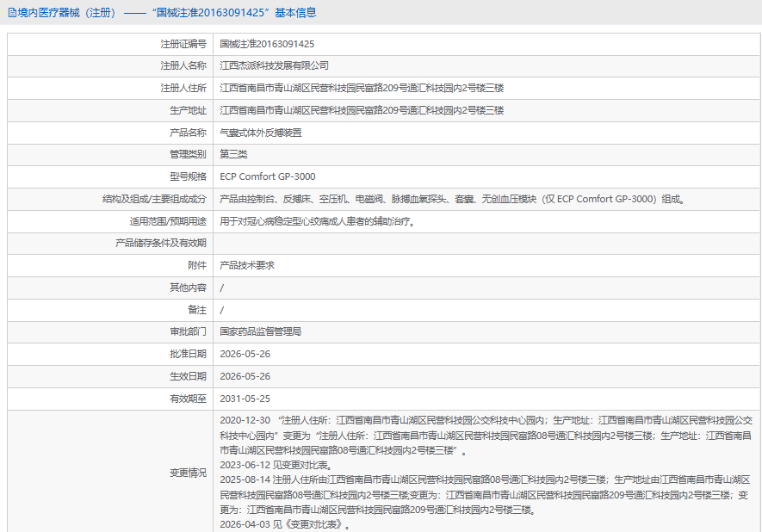Click the 2020-12-30 change record entry
Screen dimensions: 762x532
point(486,436)
